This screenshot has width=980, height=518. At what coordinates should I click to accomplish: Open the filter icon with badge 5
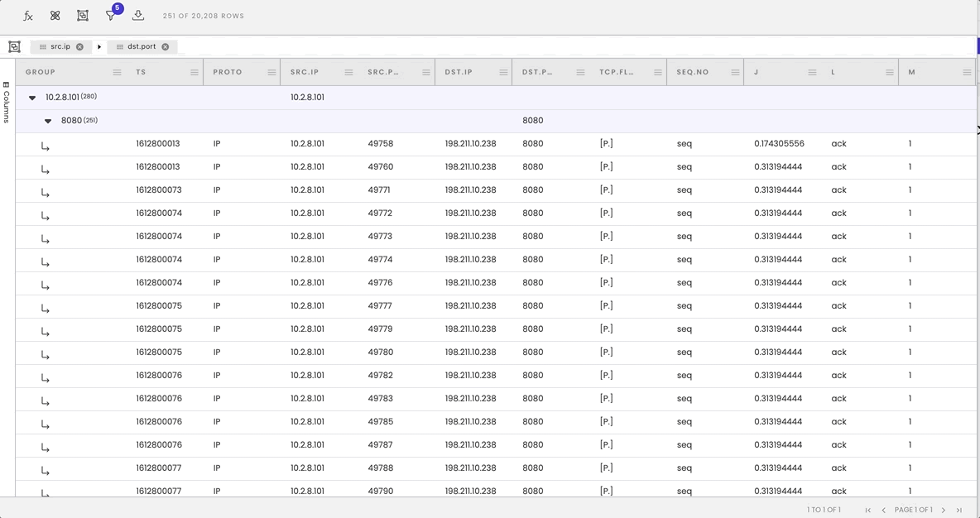[111, 15]
